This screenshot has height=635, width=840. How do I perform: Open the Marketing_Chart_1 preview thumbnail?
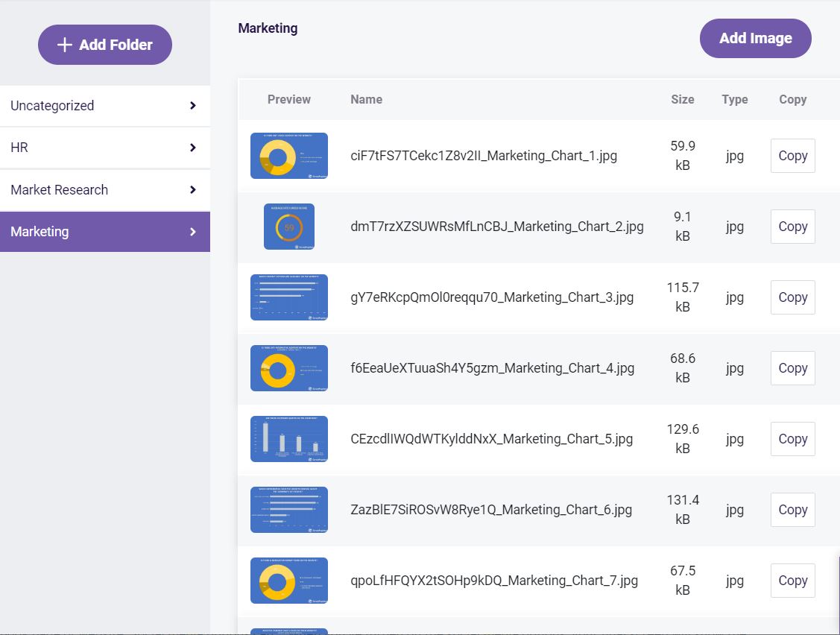[289, 156]
